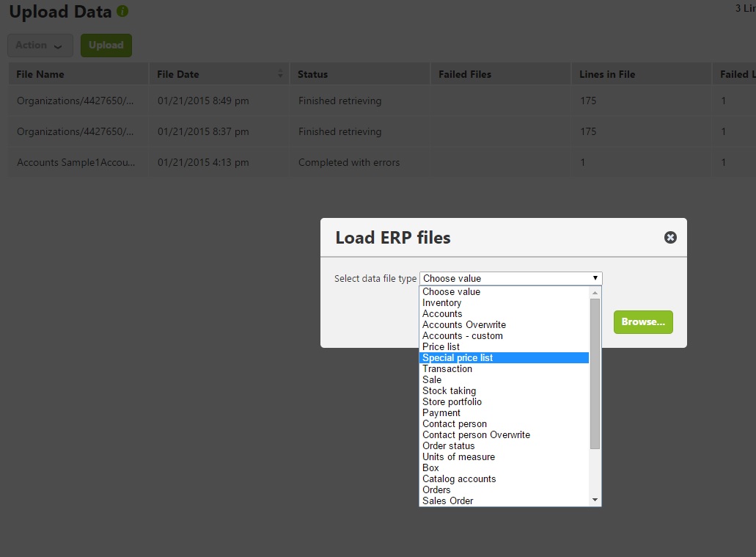This screenshot has height=557, width=756.
Task: Open the Action dropdown menu
Action: (x=40, y=45)
